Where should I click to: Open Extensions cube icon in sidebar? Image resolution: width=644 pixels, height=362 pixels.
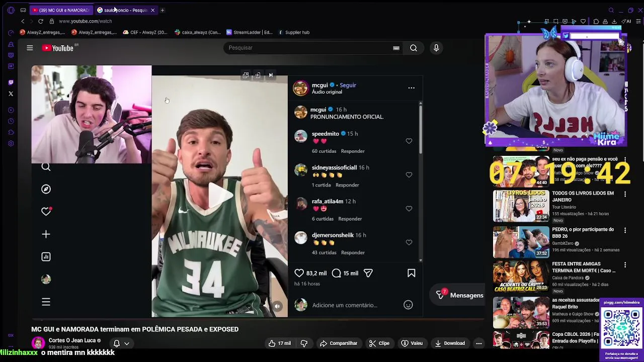[x=11, y=132]
